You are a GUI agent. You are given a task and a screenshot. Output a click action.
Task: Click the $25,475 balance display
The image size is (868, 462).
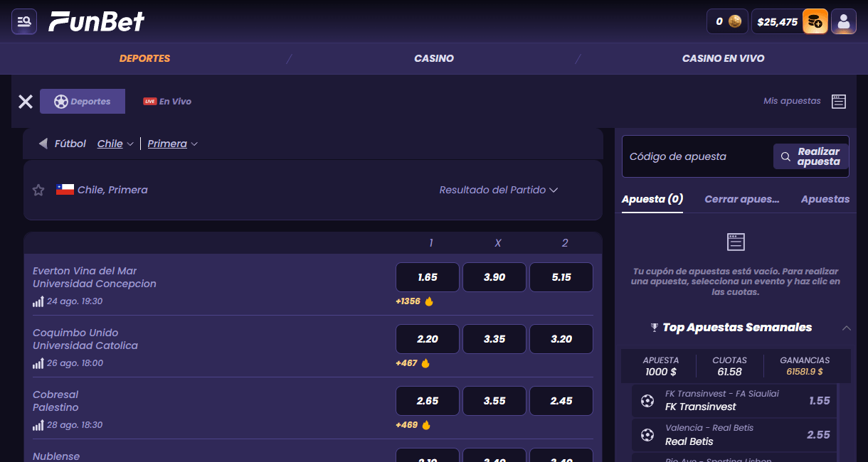pos(777,21)
